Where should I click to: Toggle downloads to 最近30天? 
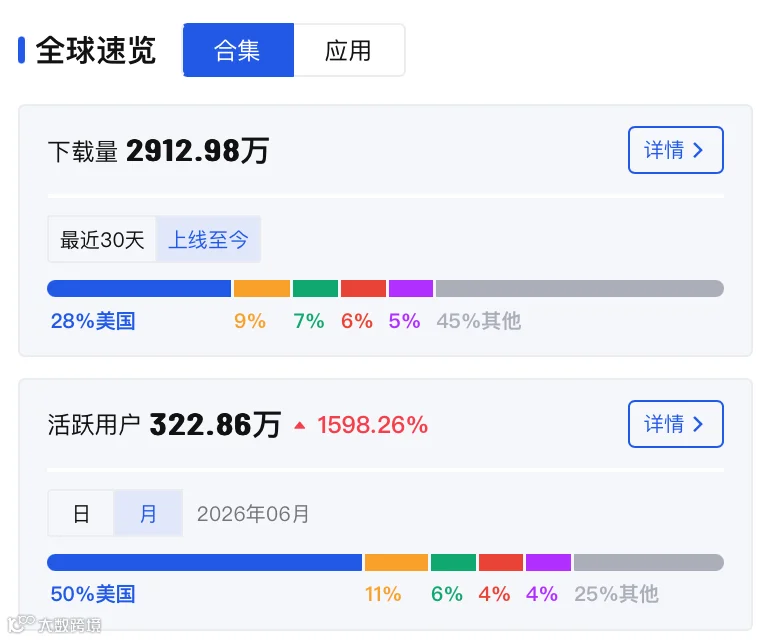102,240
